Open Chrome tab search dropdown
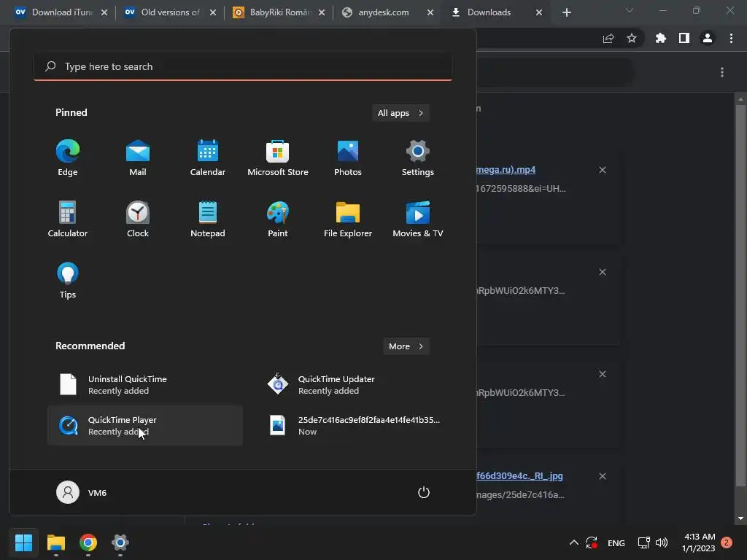Screen dimensions: 747x560 [630, 10]
